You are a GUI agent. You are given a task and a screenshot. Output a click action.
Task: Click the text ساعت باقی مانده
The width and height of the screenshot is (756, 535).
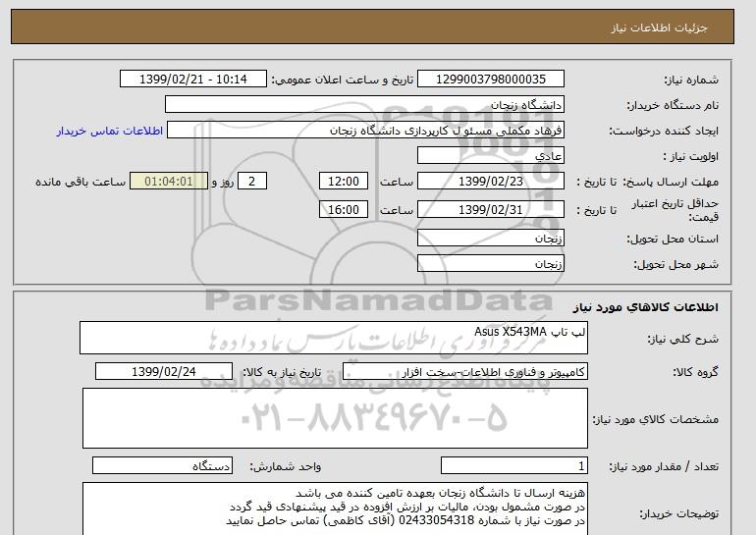[x=81, y=182]
